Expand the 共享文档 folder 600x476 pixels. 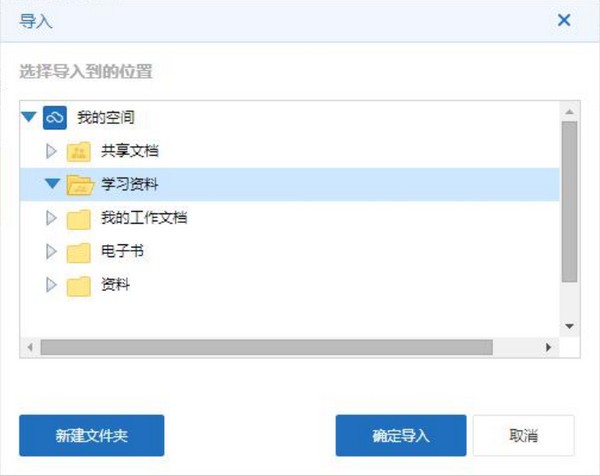click(52, 152)
